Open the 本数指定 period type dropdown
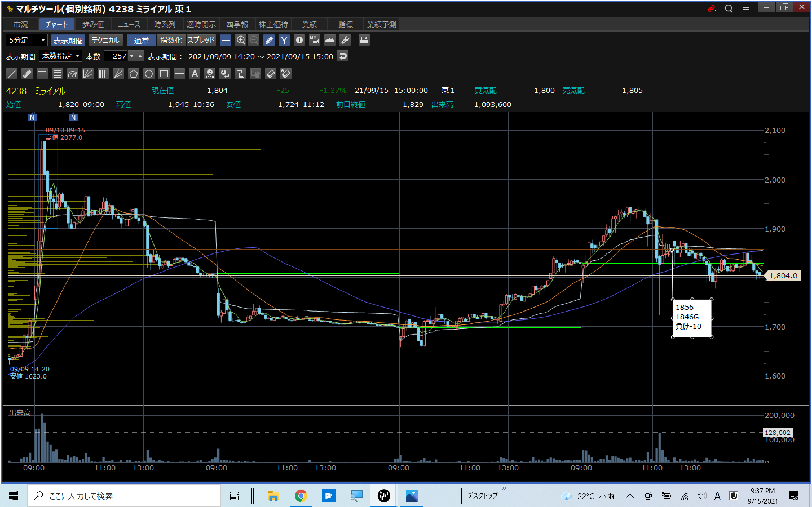Screen dimensions: 812x507 click(60, 56)
